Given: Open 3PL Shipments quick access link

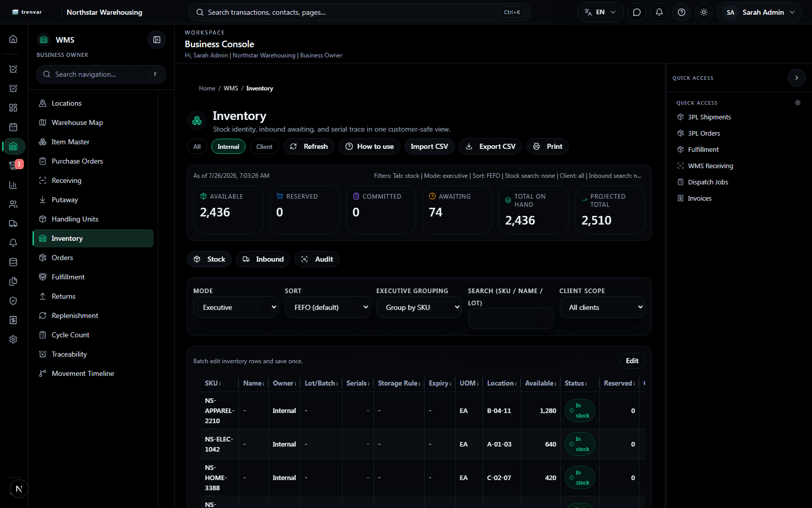Looking at the screenshot, I should click(x=709, y=117).
